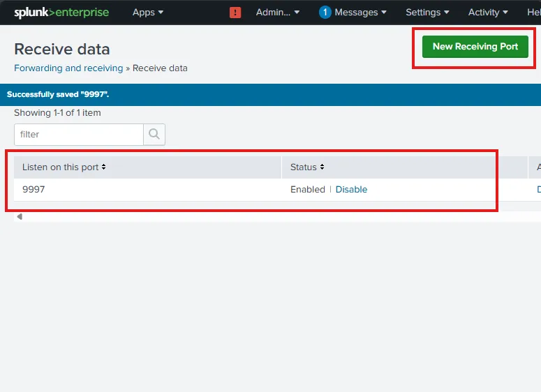Screen dimensions: 541x392
Task: Expand the Settings dropdown menu
Action: pos(427,13)
